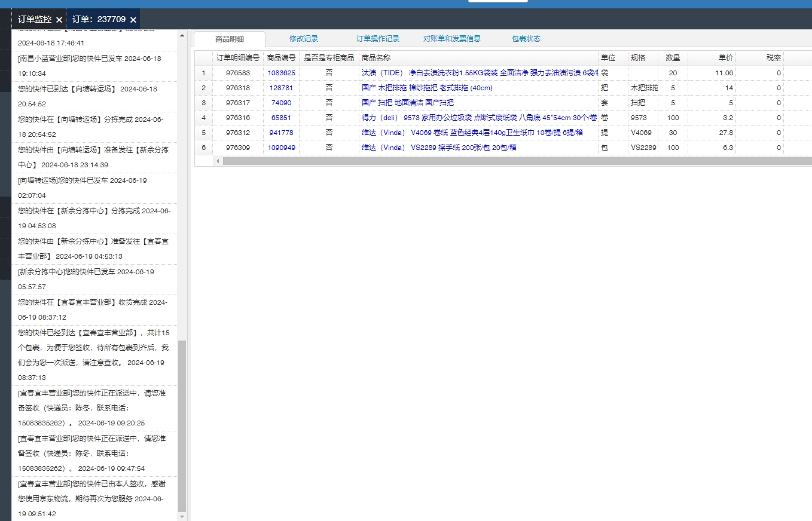
Task: Click the 单位 column header
Action: point(613,58)
